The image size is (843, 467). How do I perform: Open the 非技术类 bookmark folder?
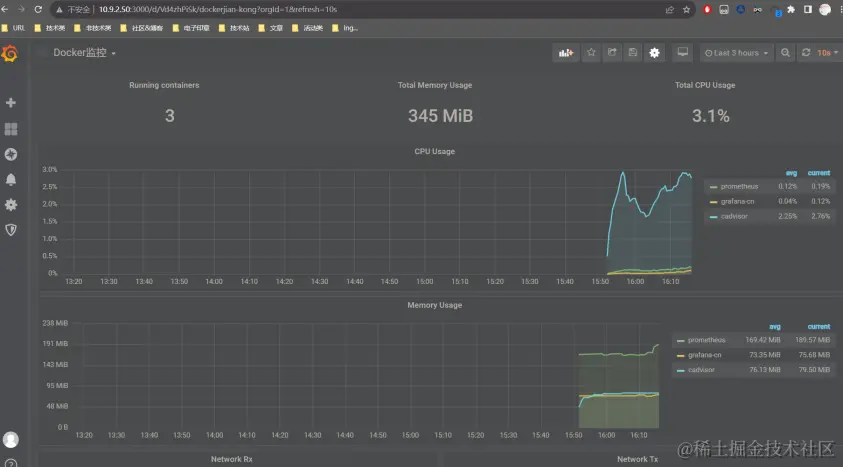coord(92,28)
